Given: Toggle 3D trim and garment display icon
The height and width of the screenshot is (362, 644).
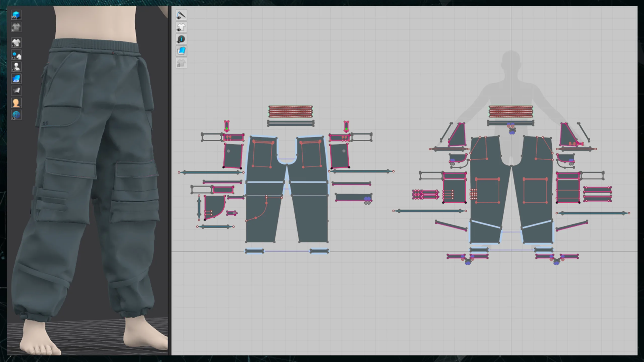Looking at the screenshot, I should 16,55.
